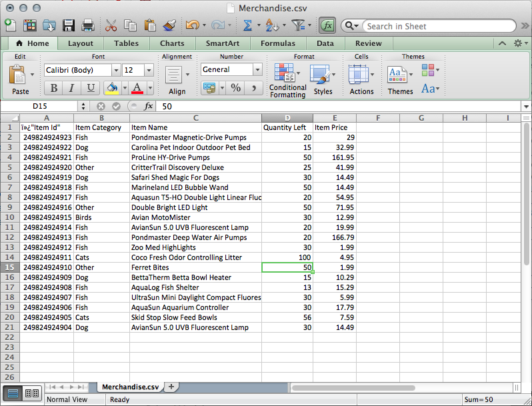Toggle Italic formatting
Screen dimensions: 532x406
pos(71,88)
